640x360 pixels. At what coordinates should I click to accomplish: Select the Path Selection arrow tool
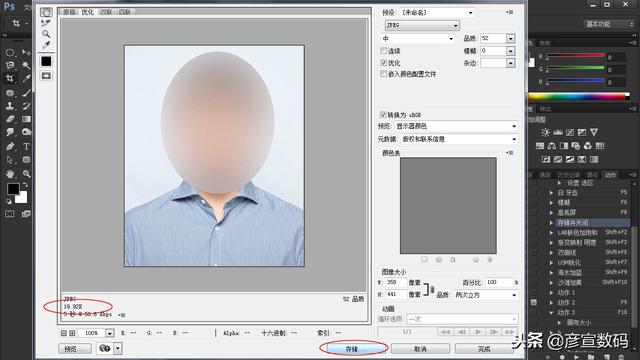coord(10,160)
